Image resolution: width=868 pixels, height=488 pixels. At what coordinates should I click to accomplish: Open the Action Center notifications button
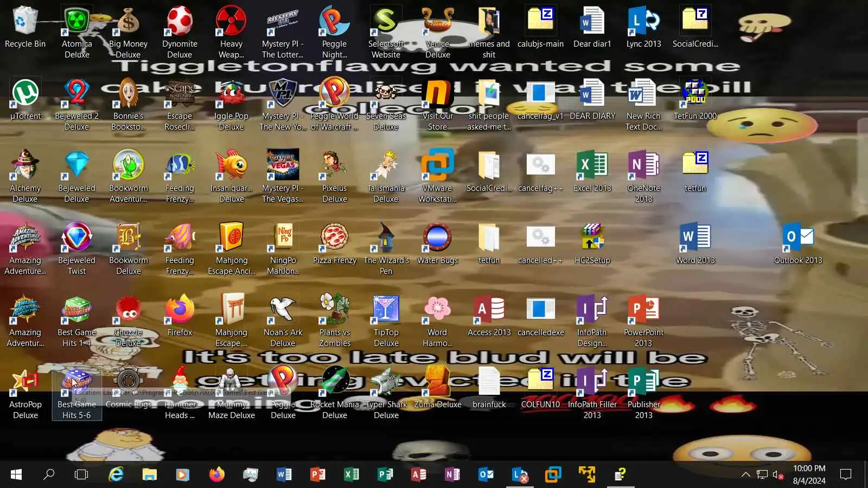[x=845, y=474]
